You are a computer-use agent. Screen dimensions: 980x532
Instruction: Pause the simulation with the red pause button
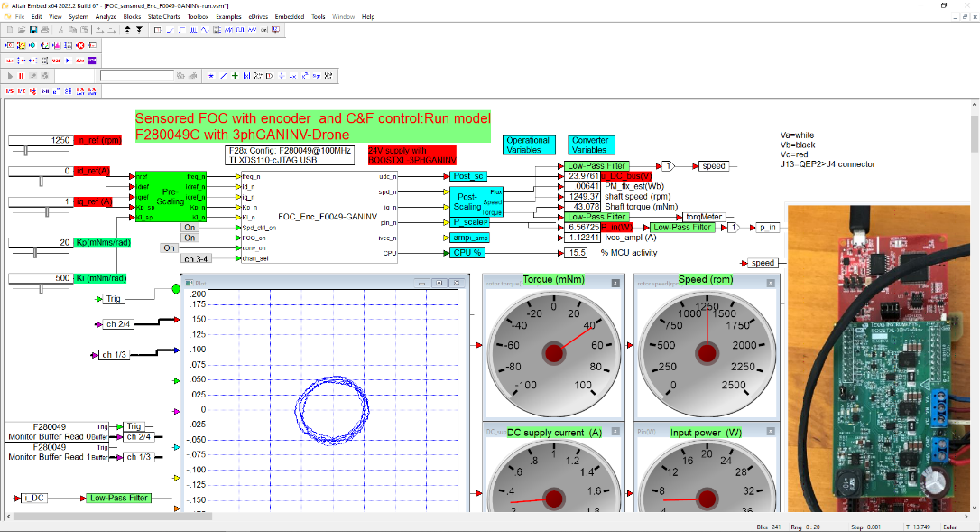pos(22,76)
